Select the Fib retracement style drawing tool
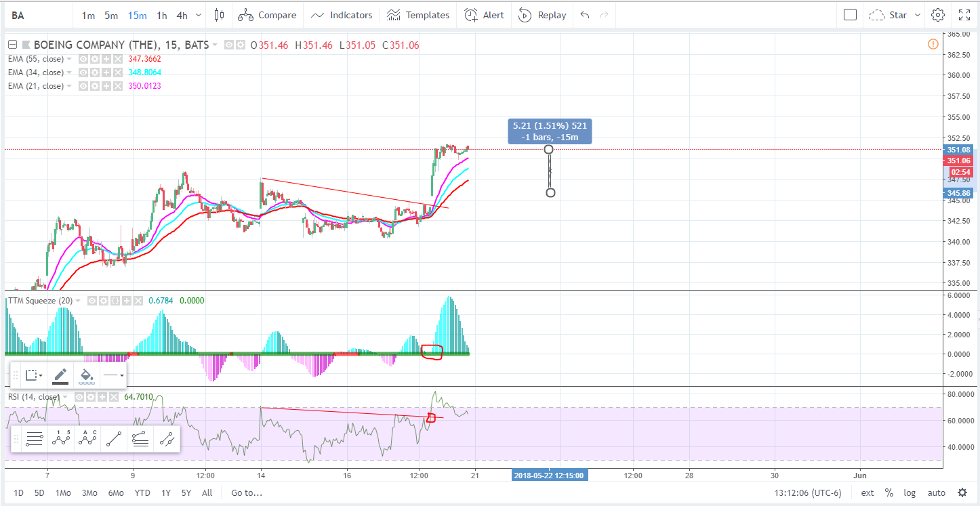The image size is (980, 506). [140, 440]
